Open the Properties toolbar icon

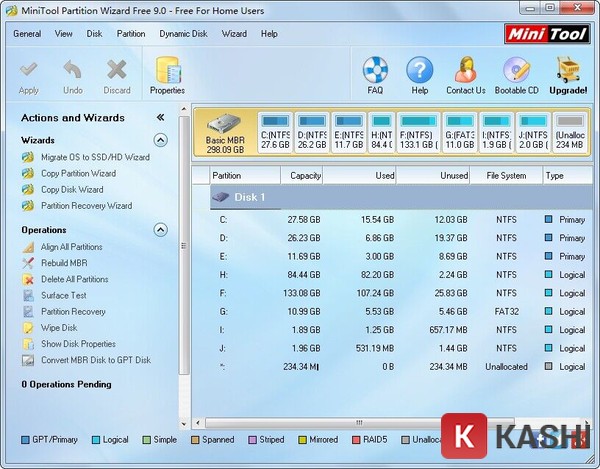point(168,70)
